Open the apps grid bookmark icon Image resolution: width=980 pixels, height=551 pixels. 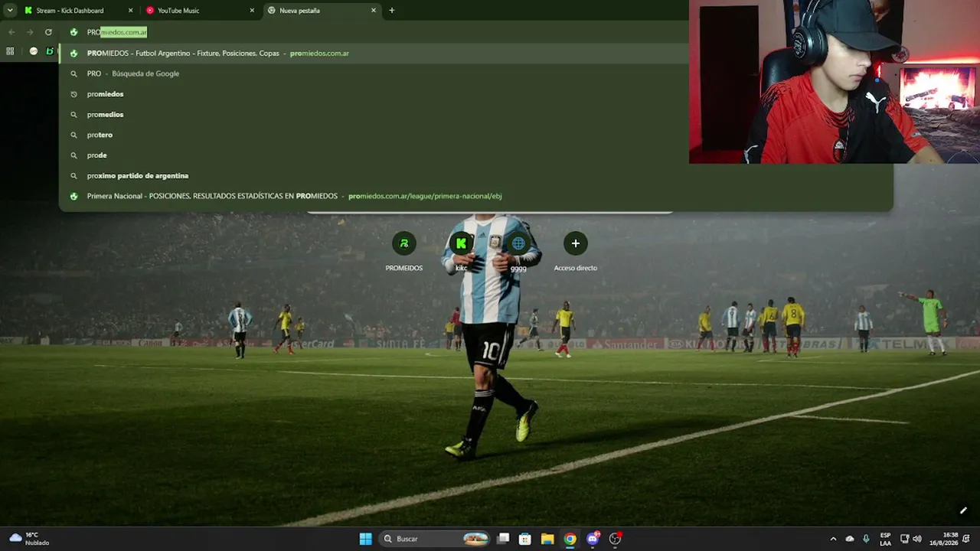pyautogui.click(x=10, y=51)
